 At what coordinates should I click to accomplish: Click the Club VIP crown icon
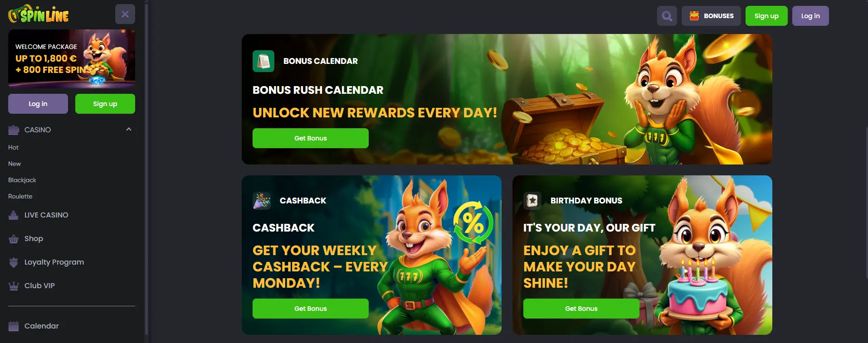click(x=14, y=286)
